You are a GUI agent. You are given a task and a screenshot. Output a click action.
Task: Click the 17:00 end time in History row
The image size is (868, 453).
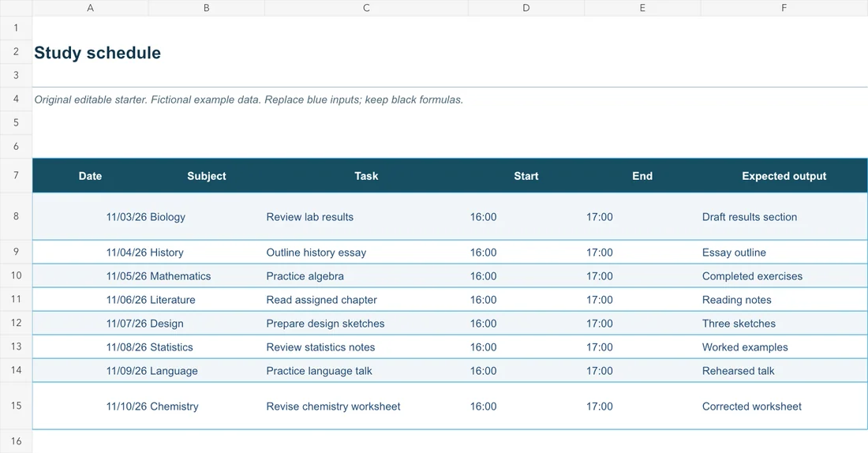[x=642, y=253]
